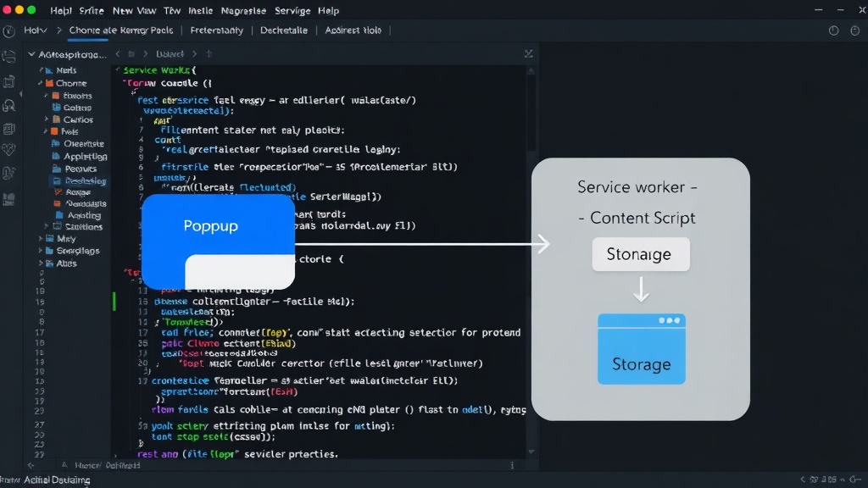
Task: Select the Appirtlon file in the tree
Action: click(x=85, y=156)
